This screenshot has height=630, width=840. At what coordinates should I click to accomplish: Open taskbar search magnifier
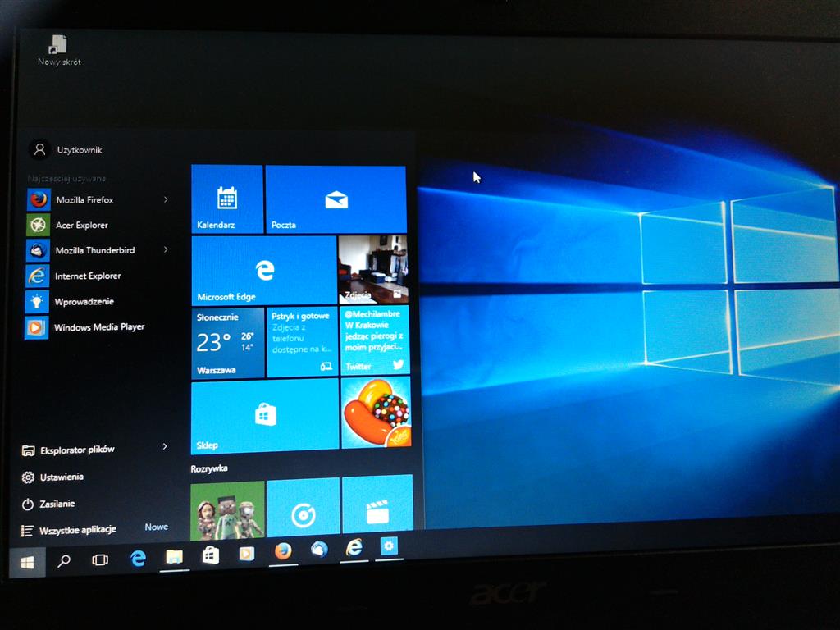(64, 561)
